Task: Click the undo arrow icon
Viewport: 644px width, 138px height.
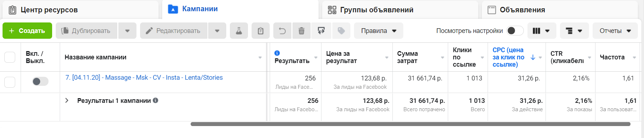Action: click(x=282, y=31)
